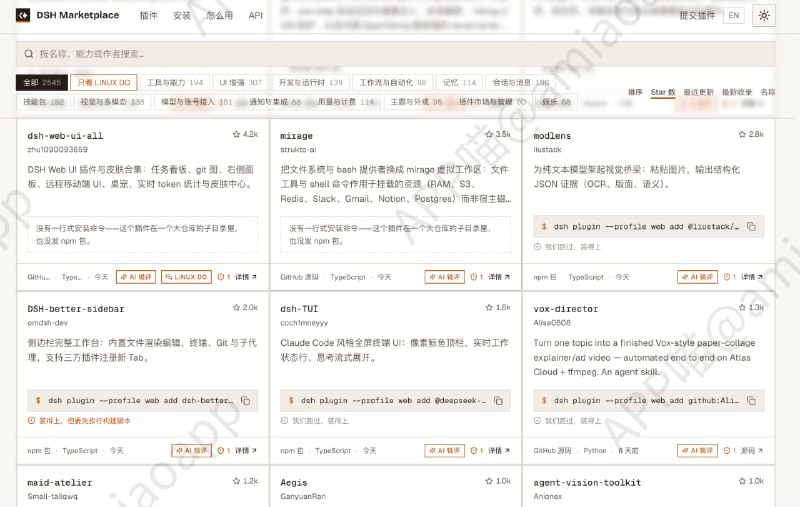The image size is (800, 507).
Task: Copy the DSH-better-sidebar install command
Action: pos(245,400)
